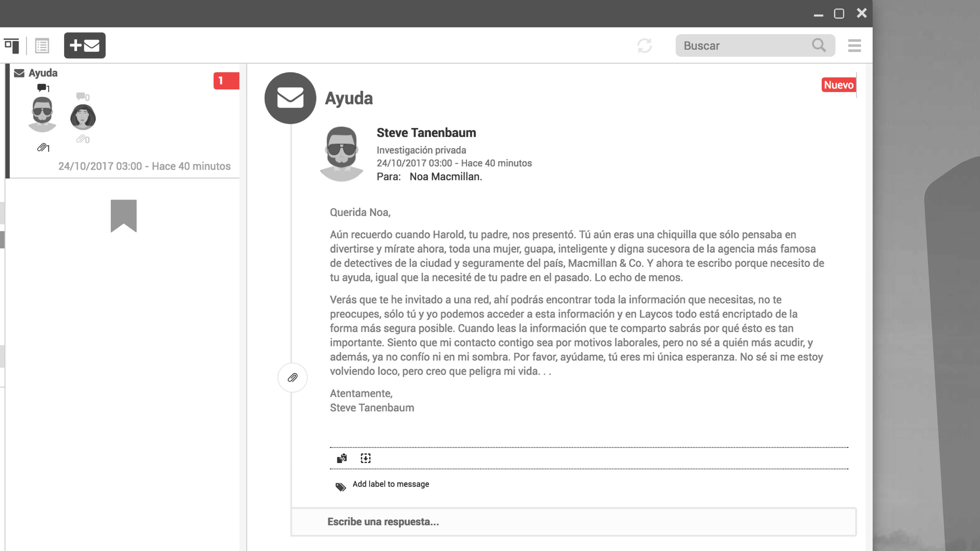Click the Steve Tanenbaum sender name
This screenshot has height=551, width=980.
click(426, 133)
